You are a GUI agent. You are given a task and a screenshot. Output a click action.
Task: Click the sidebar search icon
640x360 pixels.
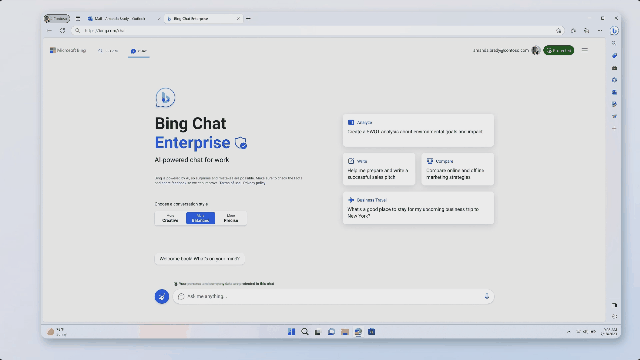click(614, 43)
